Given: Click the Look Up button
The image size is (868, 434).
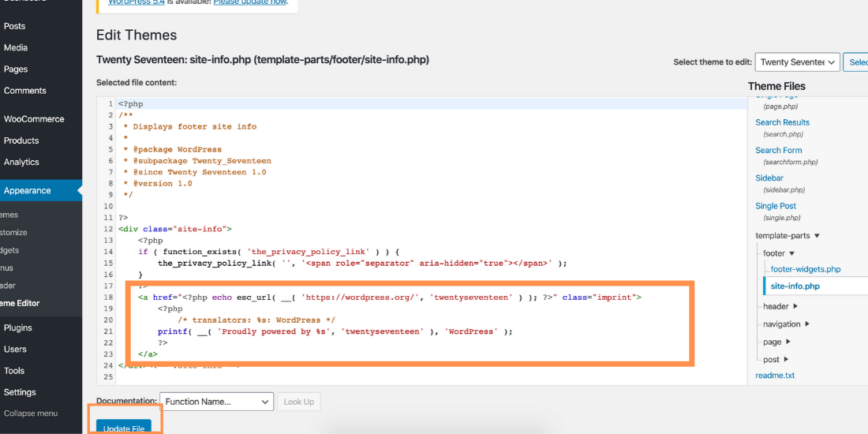Looking at the screenshot, I should 299,402.
